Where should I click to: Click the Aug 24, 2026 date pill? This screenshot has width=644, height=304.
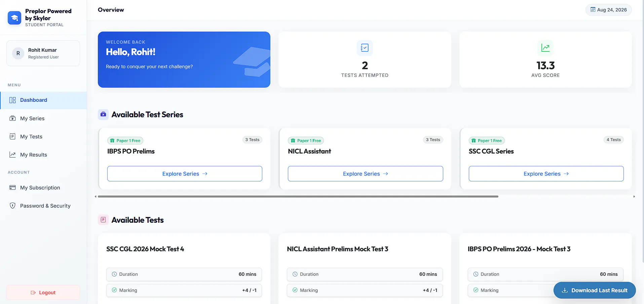pos(609,10)
